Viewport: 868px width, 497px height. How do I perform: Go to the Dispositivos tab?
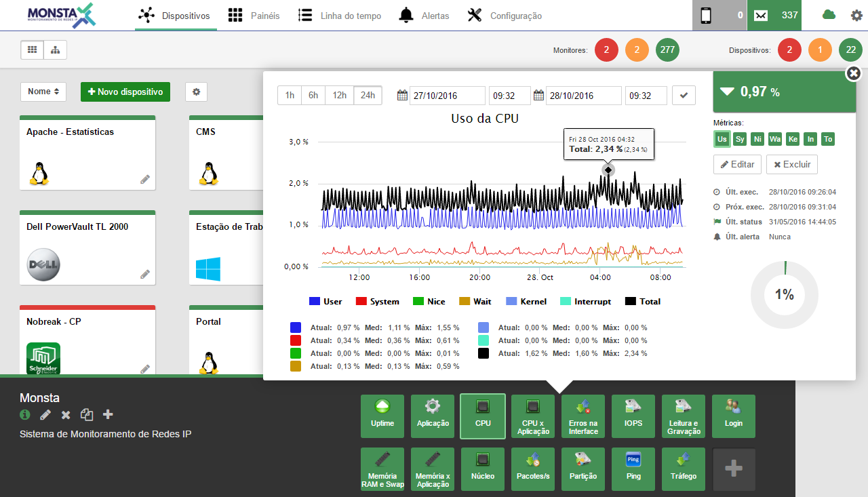[176, 16]
